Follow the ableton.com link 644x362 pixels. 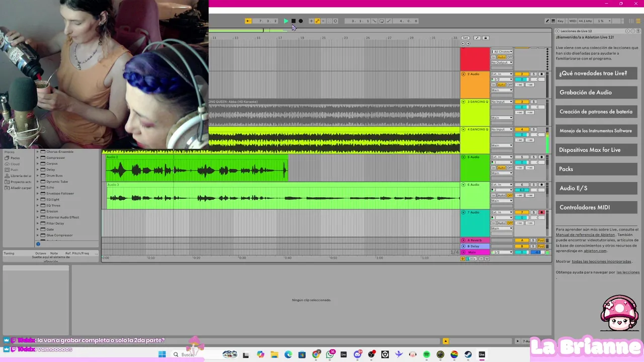click(595, 251)
